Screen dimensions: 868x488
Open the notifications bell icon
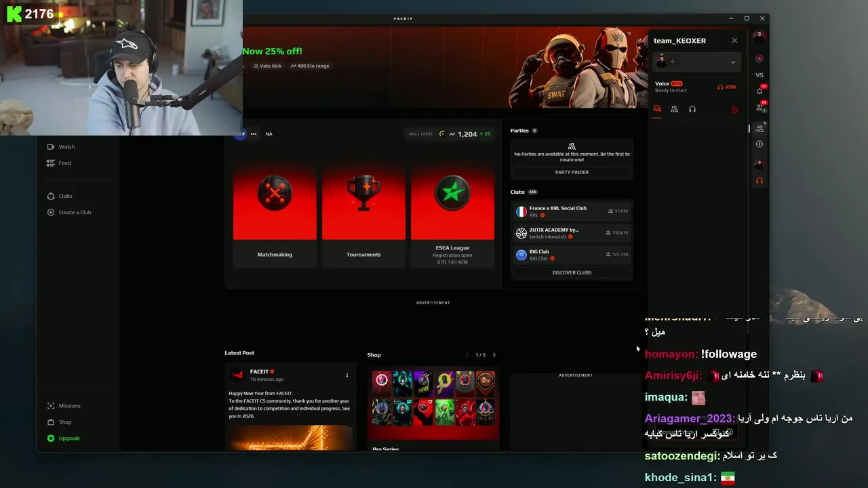click(x=759, y=90)
